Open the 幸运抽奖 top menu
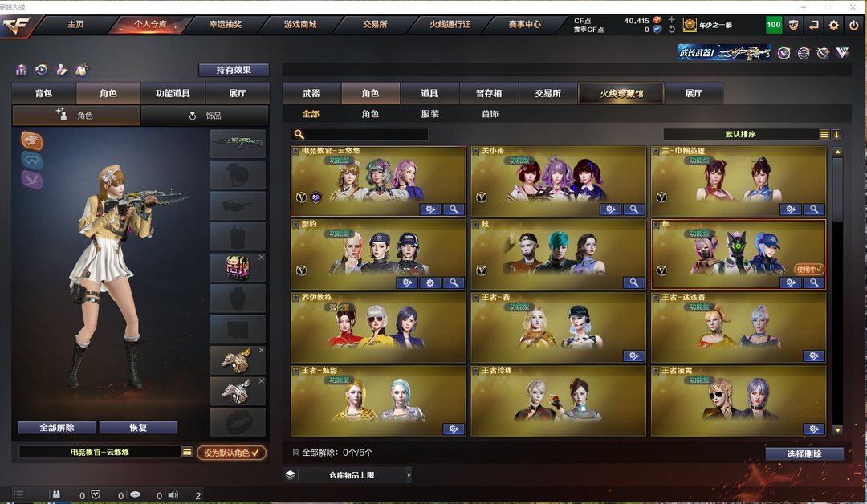This screenshot has width=867, height=504. (226, 24)
